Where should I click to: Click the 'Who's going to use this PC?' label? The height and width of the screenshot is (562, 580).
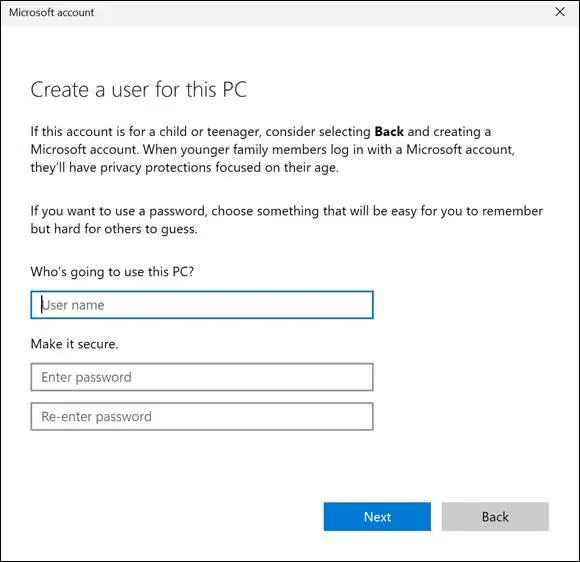[x=112, y=272]
